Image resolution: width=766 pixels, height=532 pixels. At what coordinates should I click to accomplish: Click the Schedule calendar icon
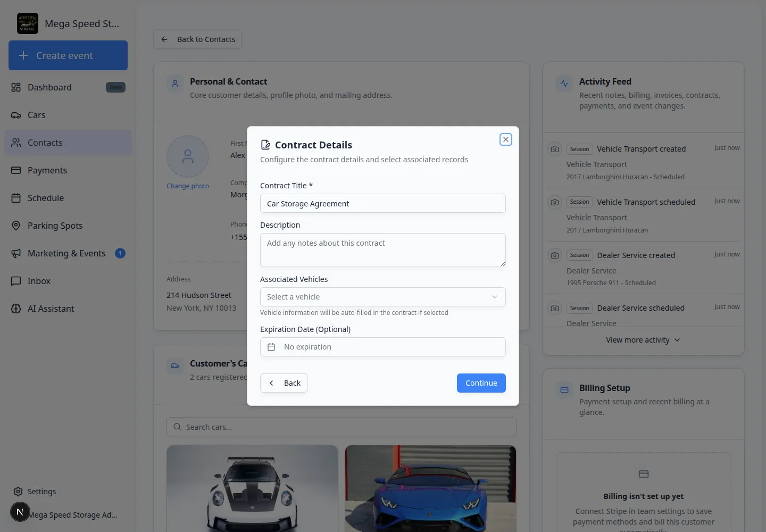[16, 198]
